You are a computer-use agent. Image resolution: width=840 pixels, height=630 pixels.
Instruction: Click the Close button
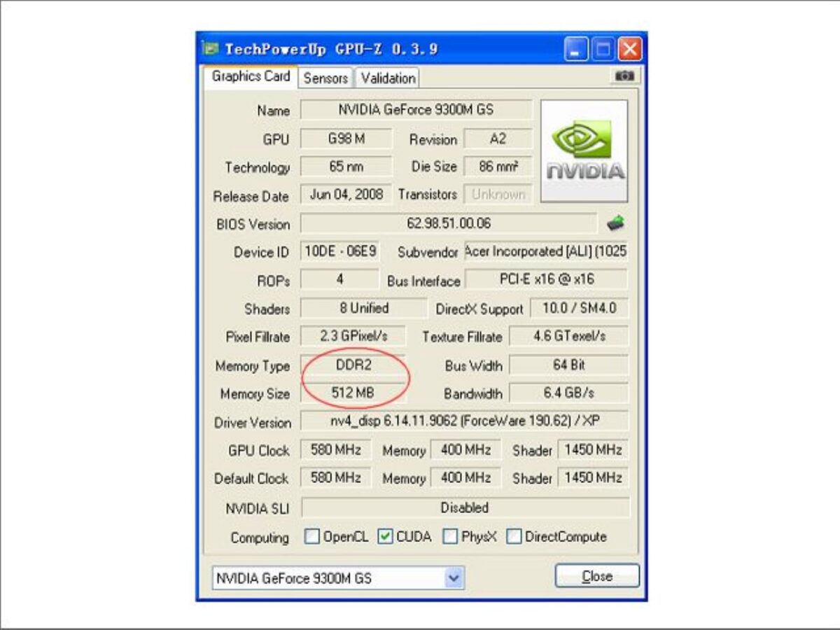click(x=597, y=576)
